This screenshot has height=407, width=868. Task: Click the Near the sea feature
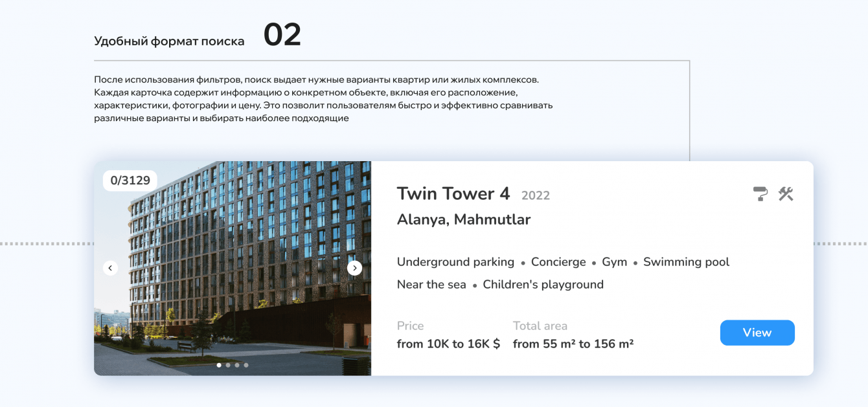coord(431,285)
